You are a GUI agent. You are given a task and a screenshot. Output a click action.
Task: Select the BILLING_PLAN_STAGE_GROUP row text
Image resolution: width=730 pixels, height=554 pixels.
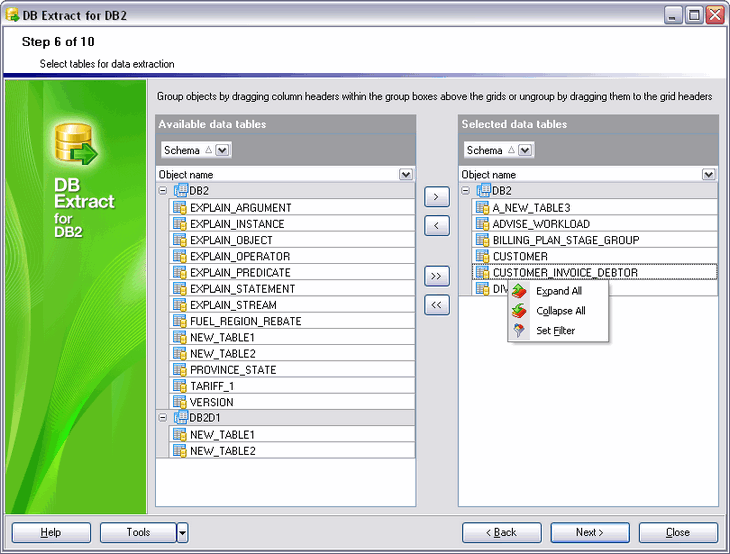566,240
